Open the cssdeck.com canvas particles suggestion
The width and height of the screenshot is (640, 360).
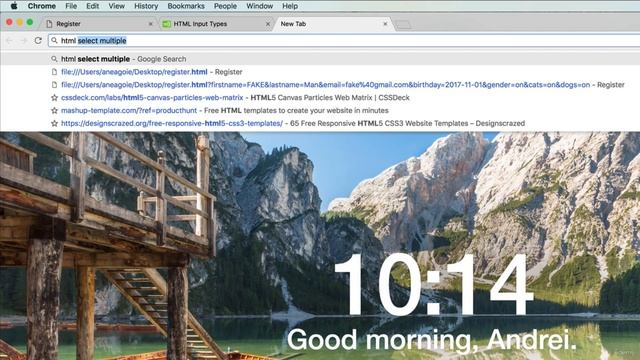tap(320, 98)
